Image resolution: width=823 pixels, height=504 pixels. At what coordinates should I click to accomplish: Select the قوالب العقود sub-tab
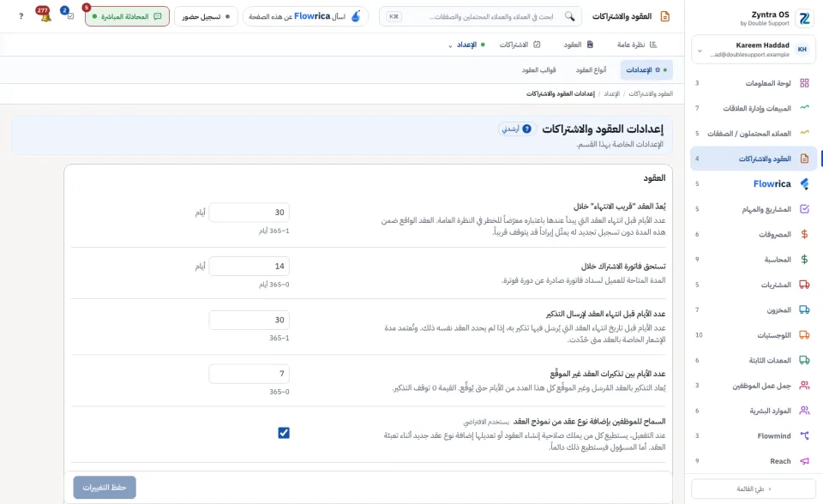point(539,69)
